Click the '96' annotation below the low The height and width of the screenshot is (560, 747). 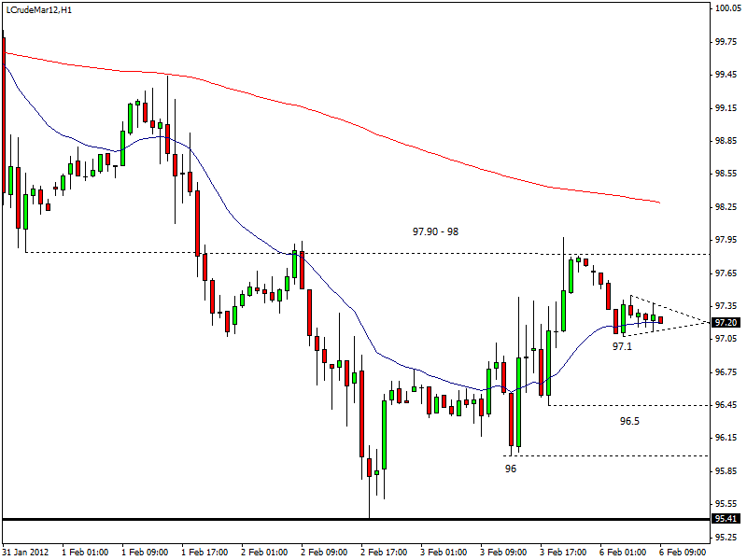[x=511, y=469]
